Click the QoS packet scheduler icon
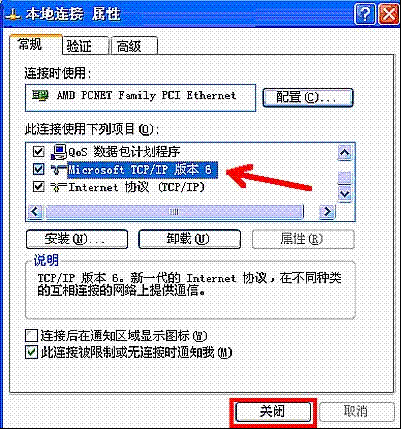This screenshot has height=429, width=401. pyautogui.click(x=59, y=152)
